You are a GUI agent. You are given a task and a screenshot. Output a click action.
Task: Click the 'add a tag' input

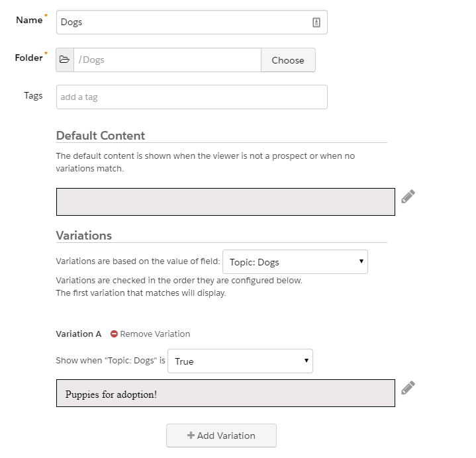191,97
